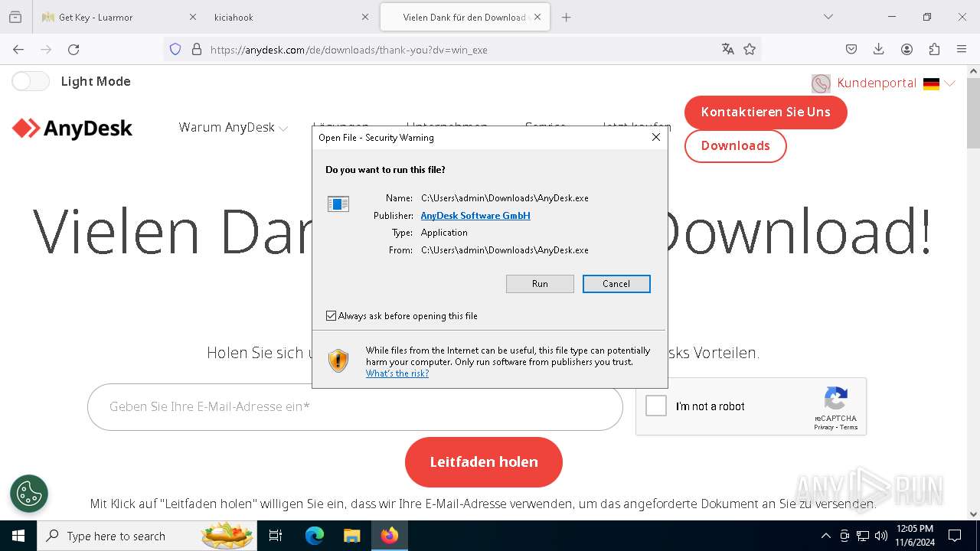This screenshot has width=980, height=551.
Task: Expand the Warum AnyDesk menu
Action: 233,128
